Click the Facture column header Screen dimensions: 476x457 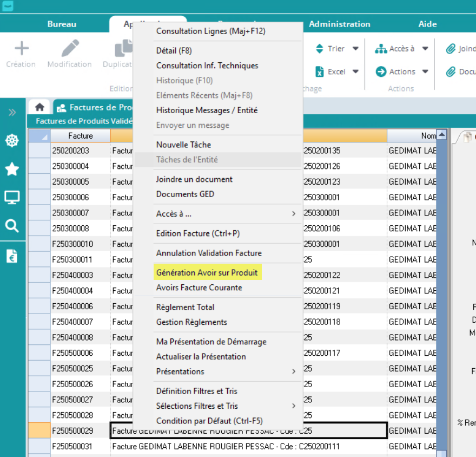click(80, 136)
